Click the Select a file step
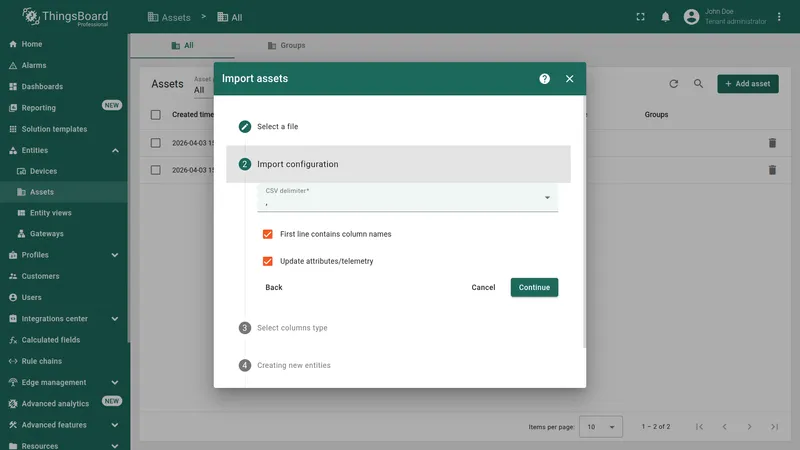 (x=398, y=127)
